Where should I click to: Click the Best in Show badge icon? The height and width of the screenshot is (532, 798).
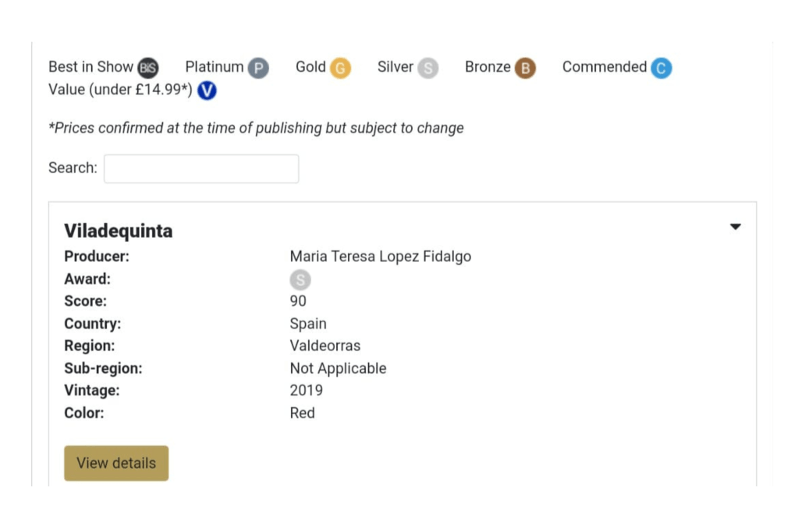click(x=147, y=68)
